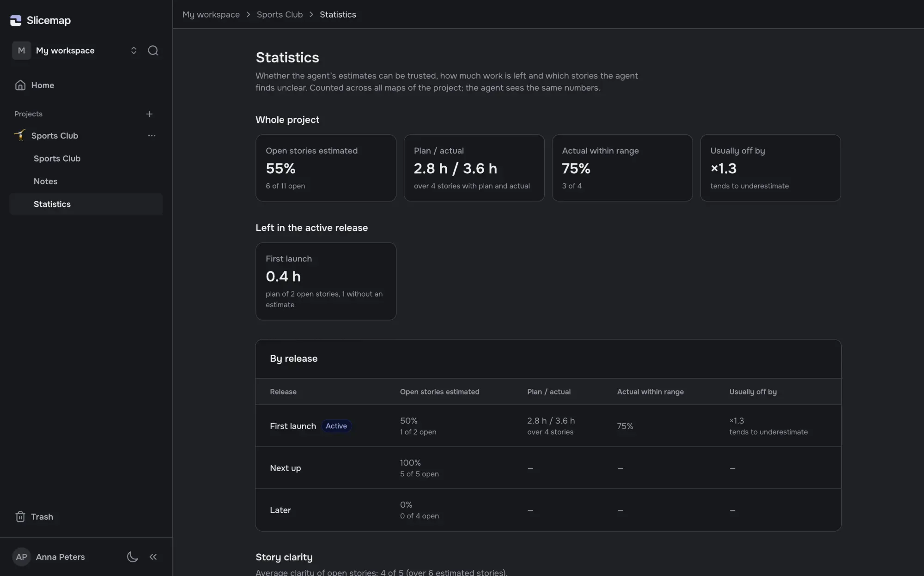Click the By release heading
Screen dimensions: 924x576
pyautogui.click(x=294, y=358)
